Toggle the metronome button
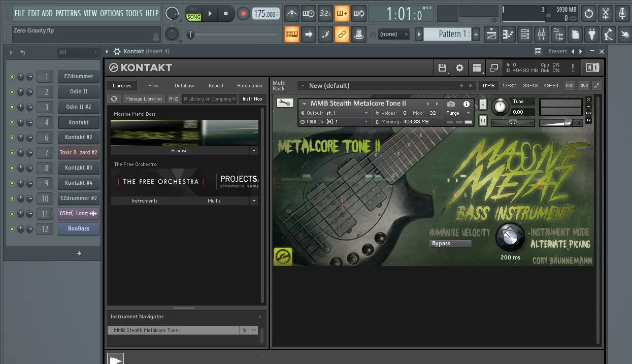Viewport: 632px width, 364px height. (x=291, y=14)
